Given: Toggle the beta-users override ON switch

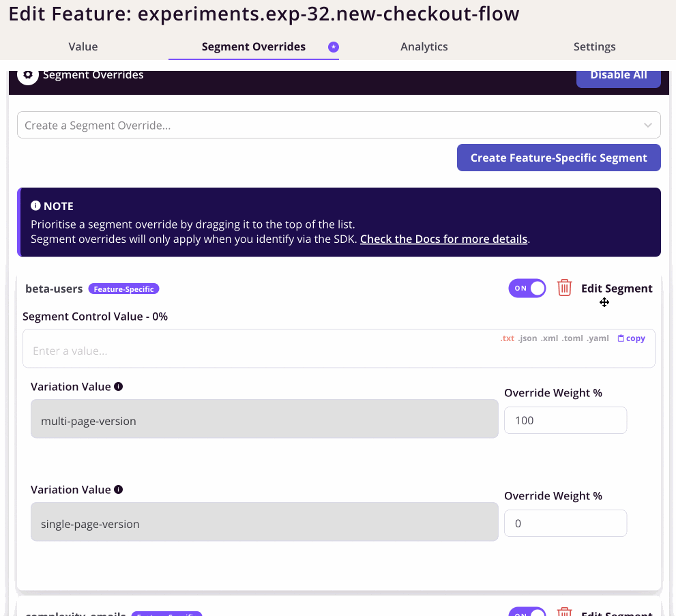Looking at the screenshot, I should coord(527,289).
